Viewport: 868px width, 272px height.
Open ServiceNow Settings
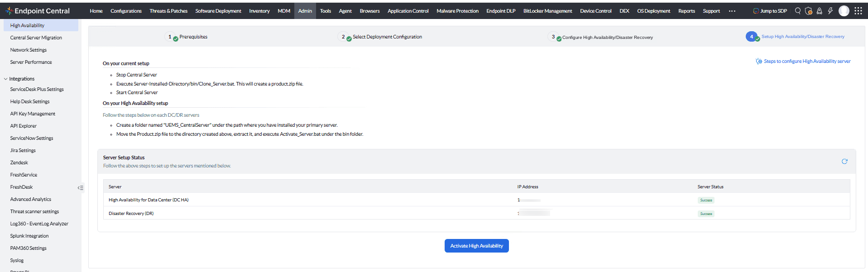[x=32, y=138]
